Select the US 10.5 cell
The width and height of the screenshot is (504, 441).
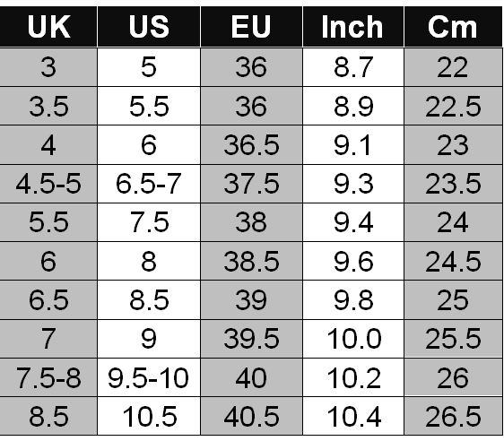click(x=149, y=417)
